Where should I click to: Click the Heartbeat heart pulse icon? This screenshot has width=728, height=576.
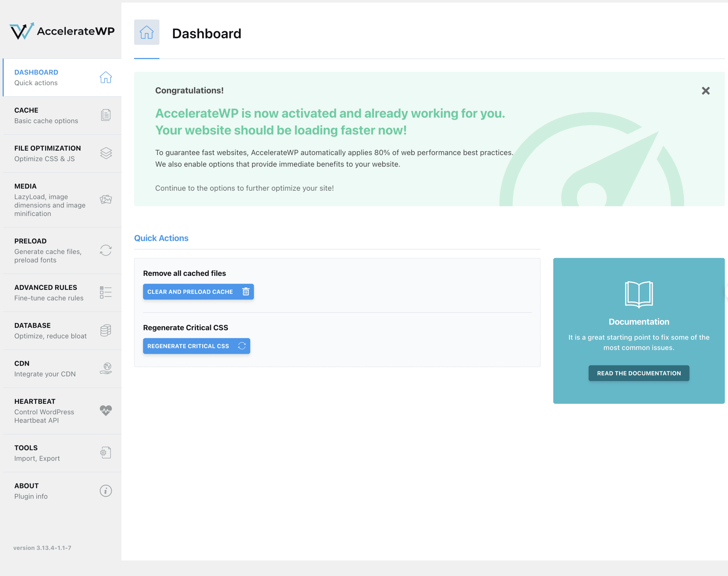(x=106, y=410)
